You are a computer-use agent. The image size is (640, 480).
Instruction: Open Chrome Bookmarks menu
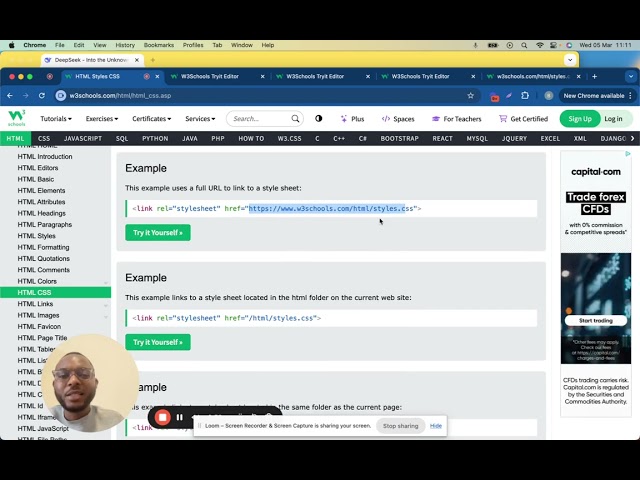tap(159, 45)
